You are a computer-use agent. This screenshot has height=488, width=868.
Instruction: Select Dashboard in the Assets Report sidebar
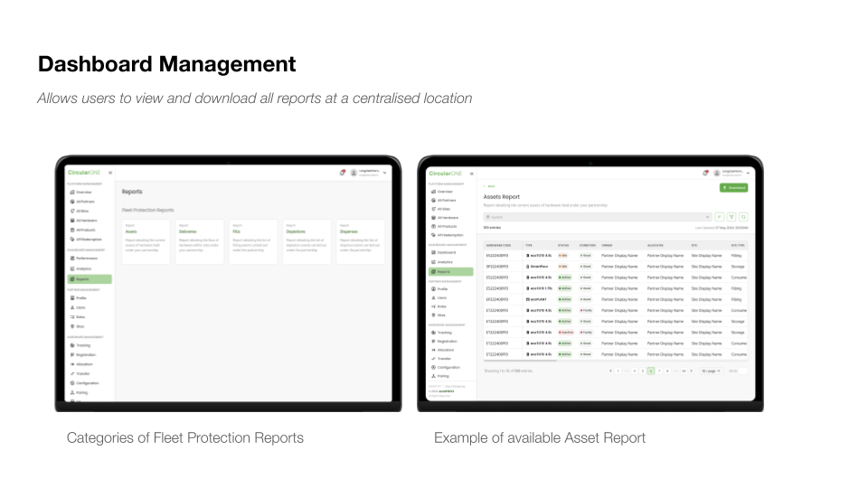point(443,252)
